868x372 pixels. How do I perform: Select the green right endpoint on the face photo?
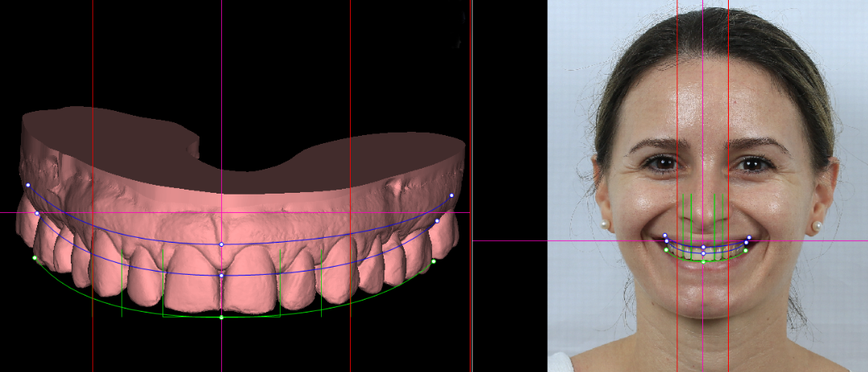pyautogui.click(x=746, y=251)
